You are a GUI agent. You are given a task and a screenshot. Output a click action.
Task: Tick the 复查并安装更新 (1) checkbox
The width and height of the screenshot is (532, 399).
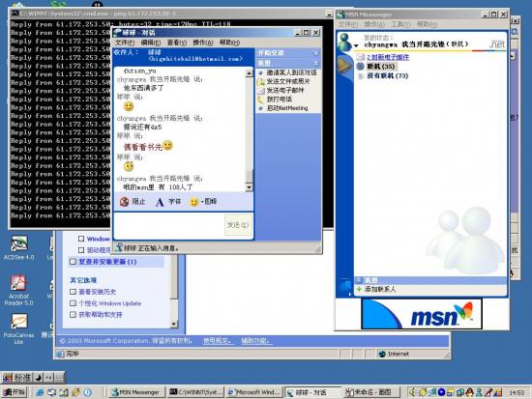(73, 262)
